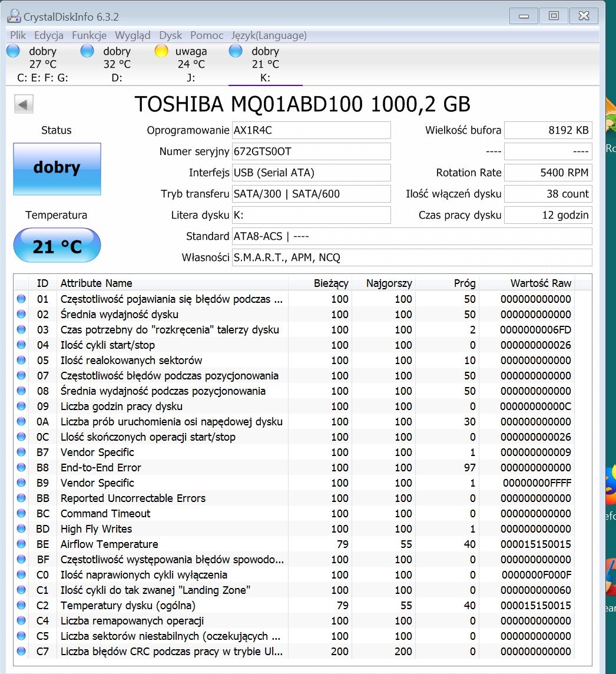Click raw value 0000000006FD in row 03
Image resolution: width=616 pixels, height=674 pixels.
(536, 330)
